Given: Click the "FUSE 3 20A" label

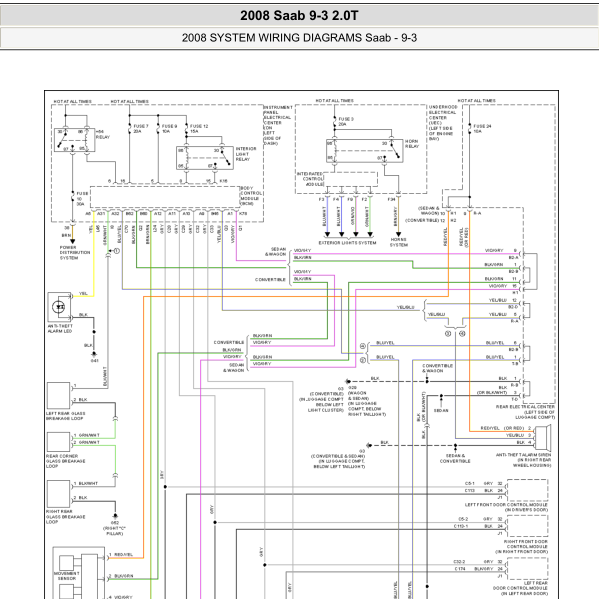Looking at the screenshot, I should [346, 121].
